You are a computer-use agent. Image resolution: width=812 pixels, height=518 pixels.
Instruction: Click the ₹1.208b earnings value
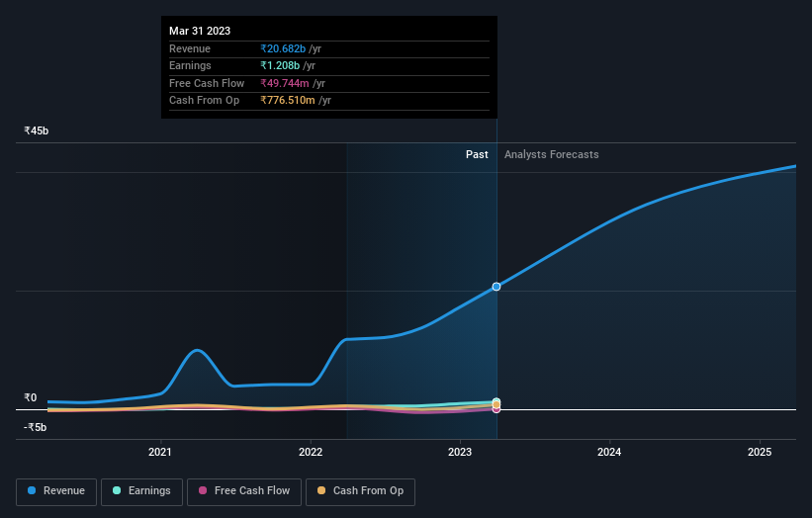tap(280, 65)
